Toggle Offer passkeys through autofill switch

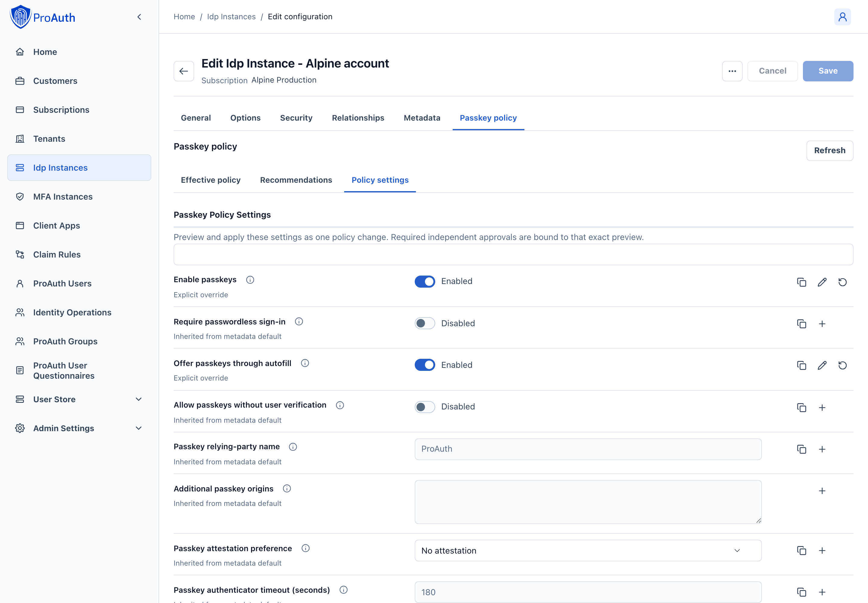pyautogui.click(x=425, y=365)
